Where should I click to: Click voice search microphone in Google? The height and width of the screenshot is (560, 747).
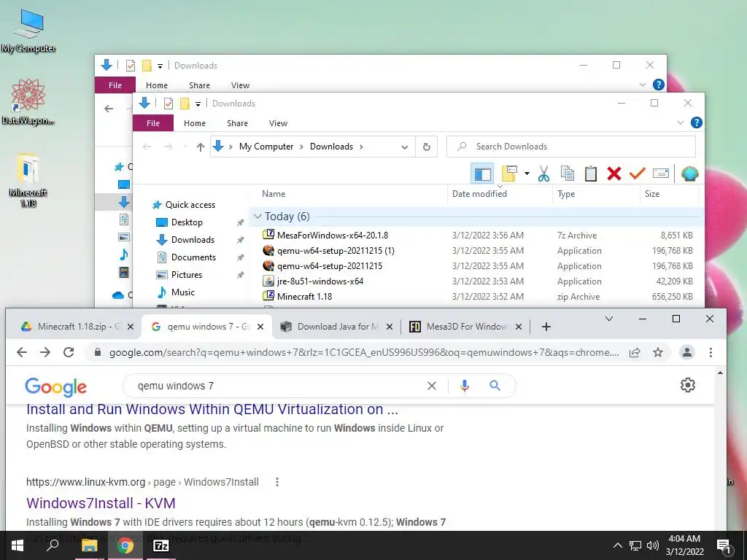click(465, 386)
